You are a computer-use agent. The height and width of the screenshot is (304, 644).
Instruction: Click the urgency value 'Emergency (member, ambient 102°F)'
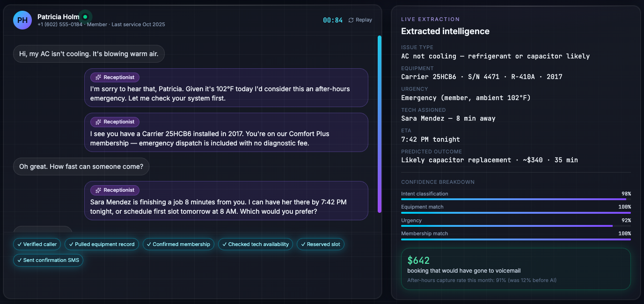[466, 98]
